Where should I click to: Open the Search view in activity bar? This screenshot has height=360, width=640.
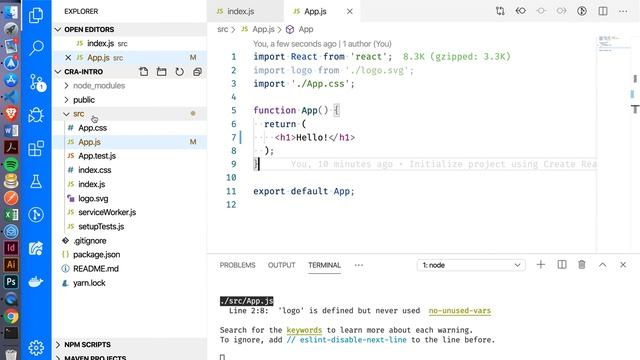(36, 48)
